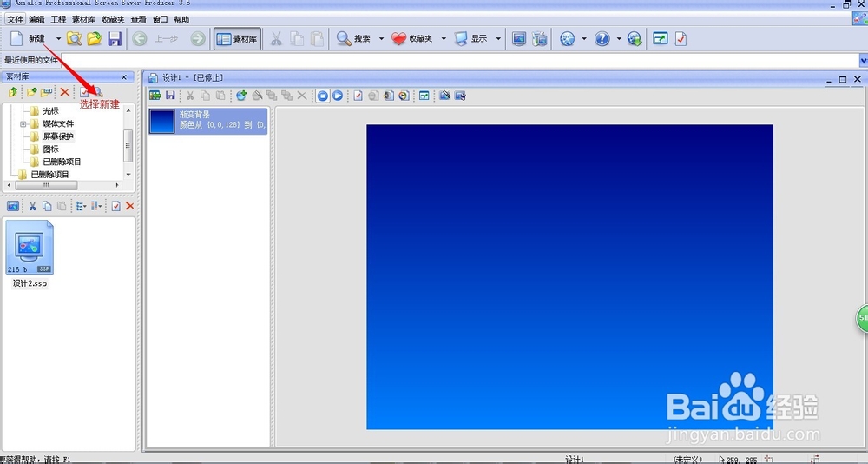Click the blue gradient preview canvas
Screen dimensions: 868x464
coord(569,276)
